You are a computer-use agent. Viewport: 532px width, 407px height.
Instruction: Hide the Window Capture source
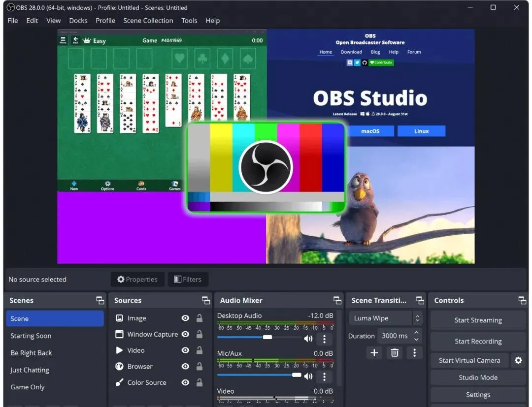tap(185, 334)
